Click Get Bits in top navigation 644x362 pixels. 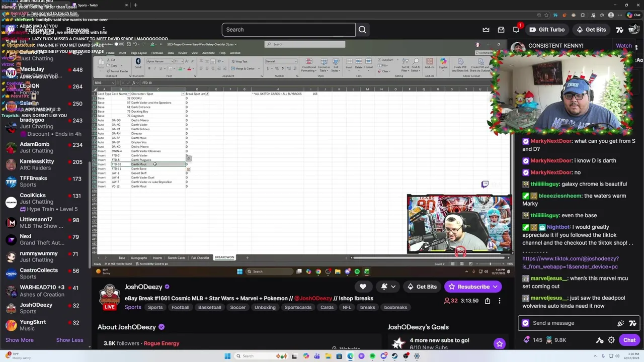point(591,30)
